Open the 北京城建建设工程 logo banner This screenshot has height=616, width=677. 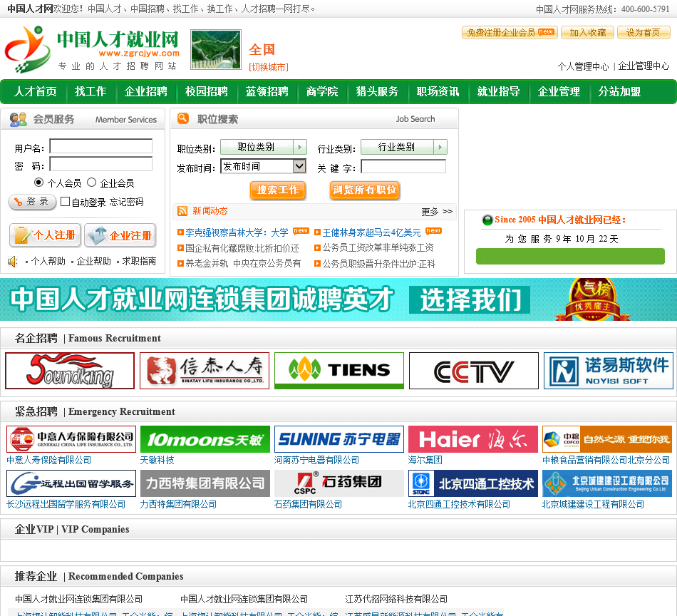pos(607,483)
